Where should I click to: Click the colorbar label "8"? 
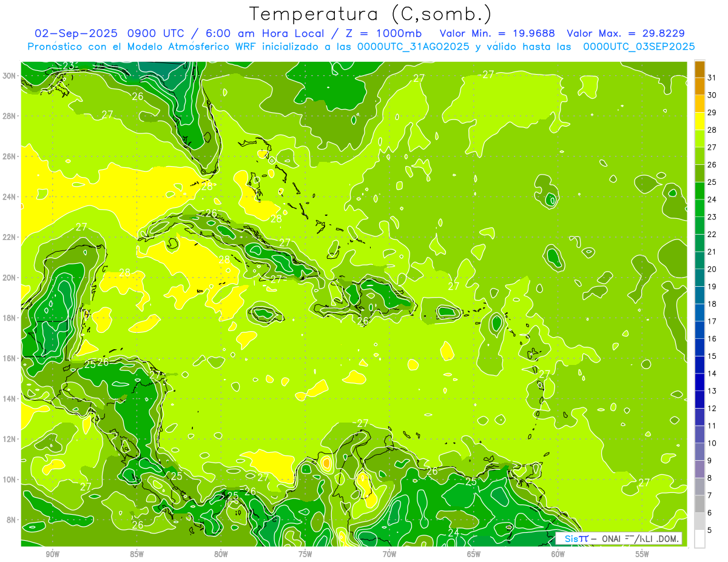coord(710,478)
